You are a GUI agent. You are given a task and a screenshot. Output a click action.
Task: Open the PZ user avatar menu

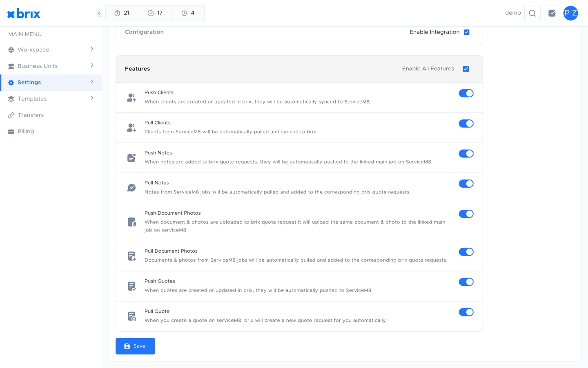coord(571,13)
